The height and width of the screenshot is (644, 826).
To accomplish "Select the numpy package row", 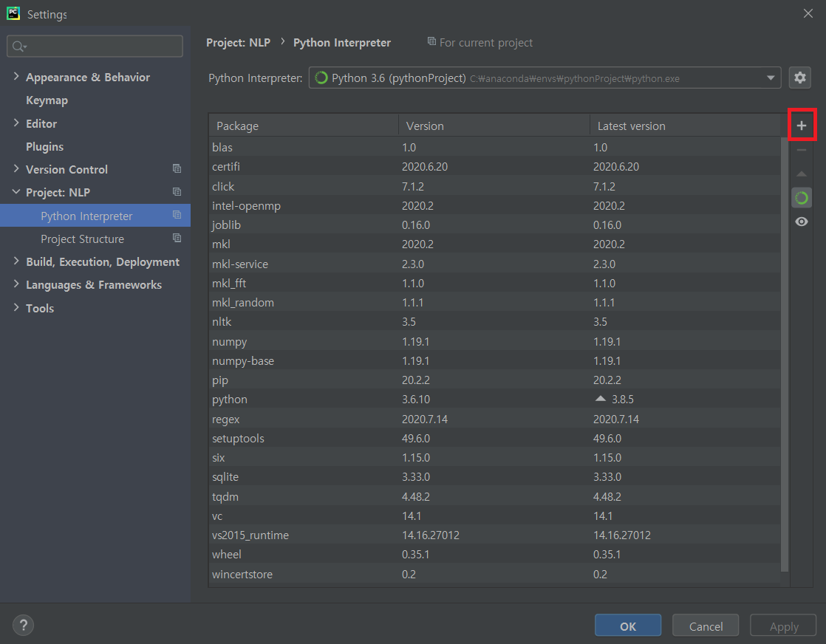I will coord(495,341).
